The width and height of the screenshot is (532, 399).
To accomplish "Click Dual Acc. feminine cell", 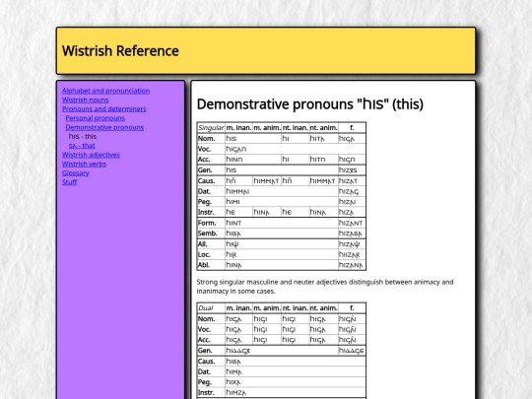I will pos(352,340).
